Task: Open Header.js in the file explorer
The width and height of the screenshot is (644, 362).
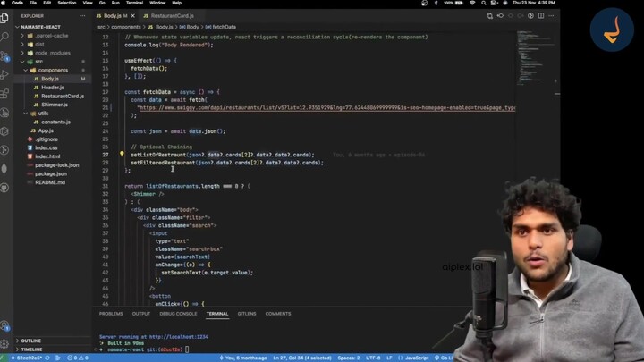Action: (x=53, y=88)
